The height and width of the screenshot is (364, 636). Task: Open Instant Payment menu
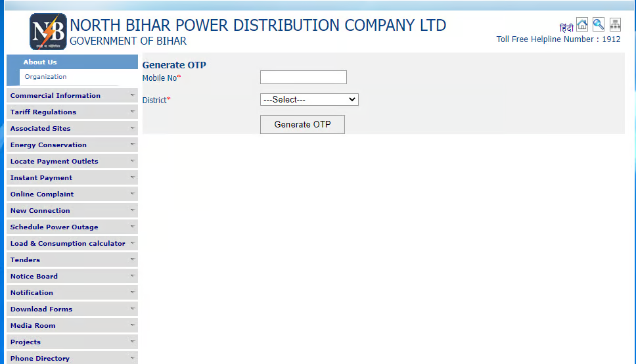72,177
